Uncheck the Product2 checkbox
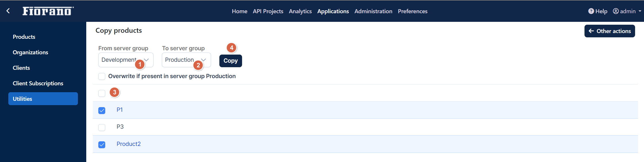Screen dimensions: 644x162 pyautogui.click(x=102, y=144)
